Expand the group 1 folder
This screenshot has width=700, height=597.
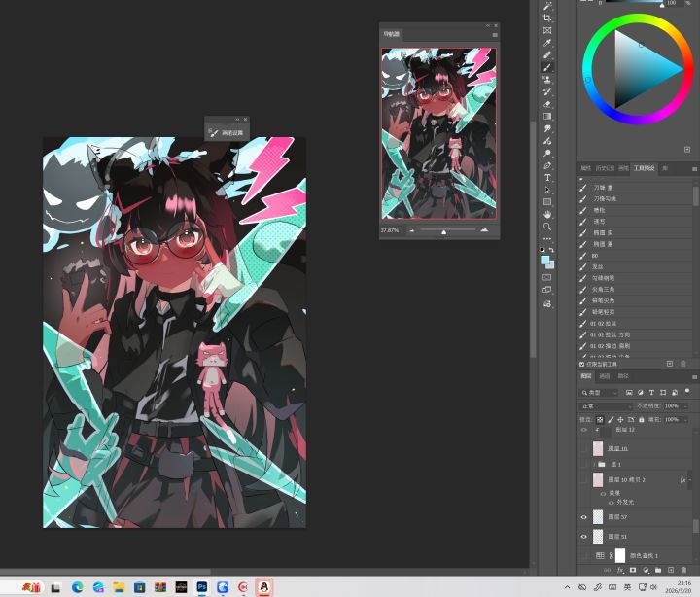pyautogui.click(x=594, y=465)
